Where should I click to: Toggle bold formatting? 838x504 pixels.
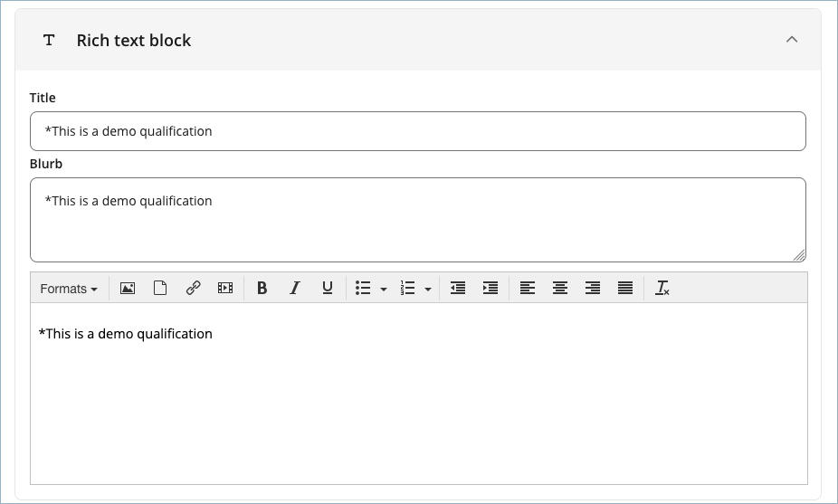(262, 288)
